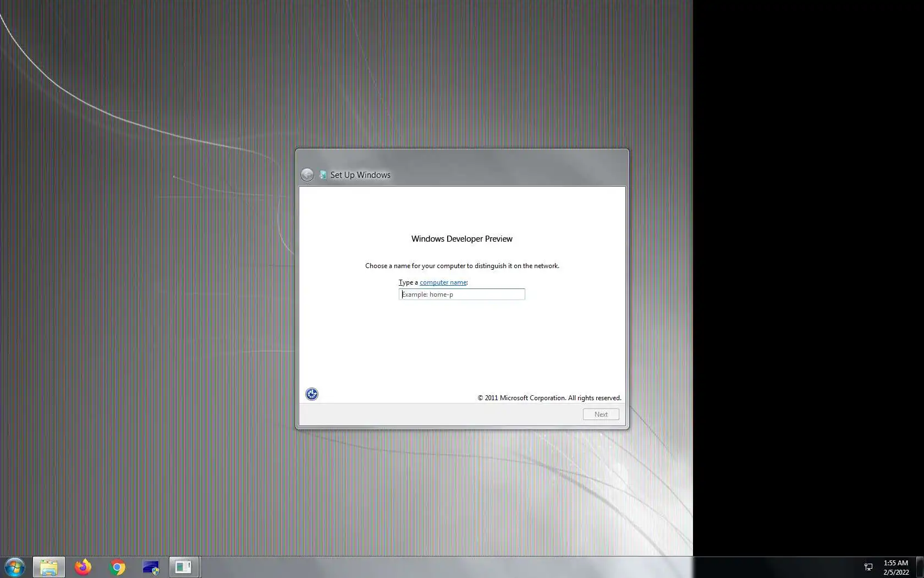Open the Windows Start menu orb
Screen dimensions: 924x578
[15, 567]
